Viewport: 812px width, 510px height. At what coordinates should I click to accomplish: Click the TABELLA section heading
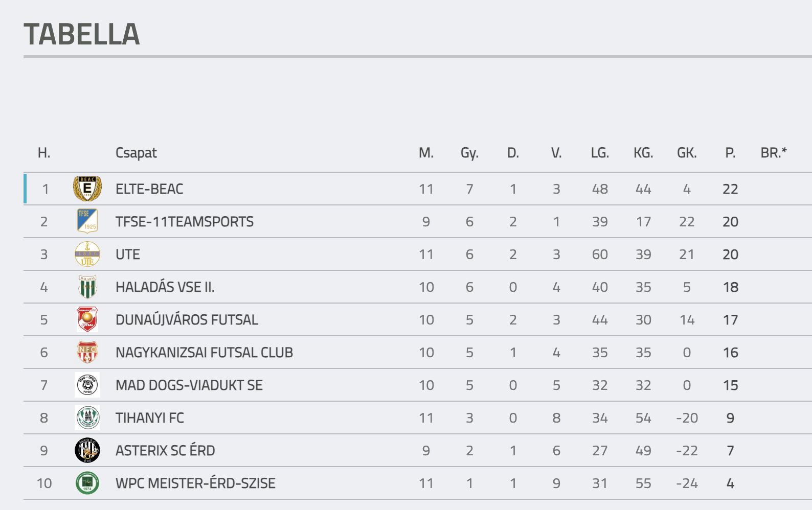pyautogui.click(x=82, y=34)
